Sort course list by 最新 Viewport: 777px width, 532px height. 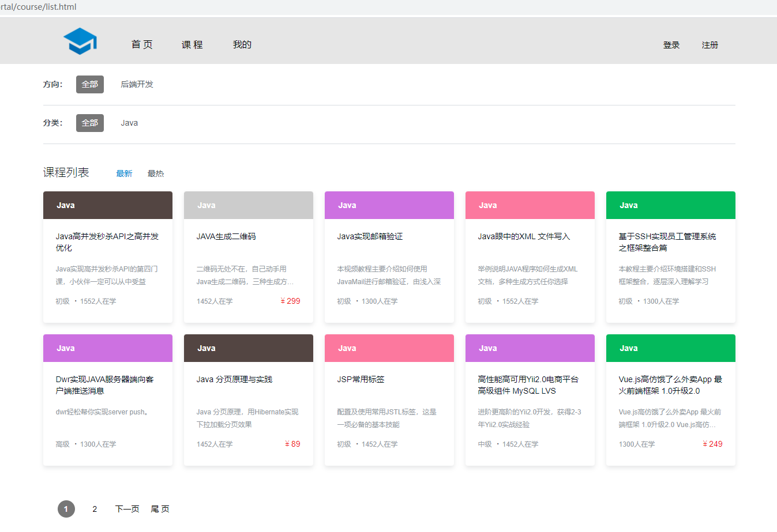pos(124,173)
